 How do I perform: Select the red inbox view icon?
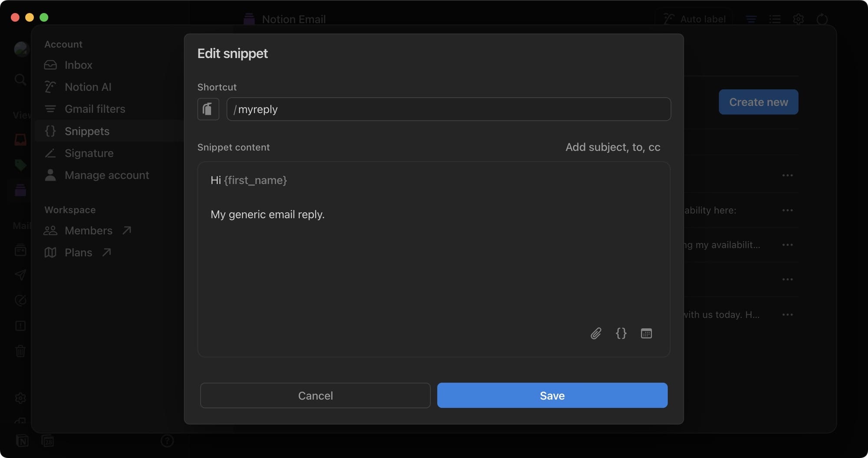(x=20, y=139)
